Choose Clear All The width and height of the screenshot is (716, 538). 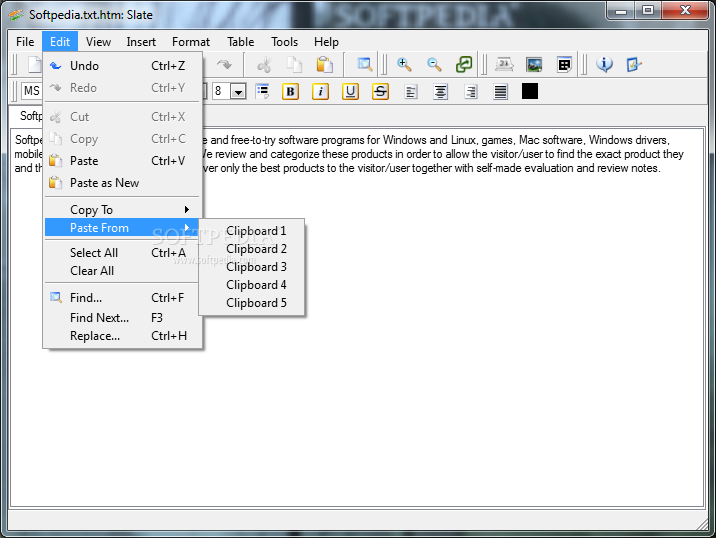122,271
